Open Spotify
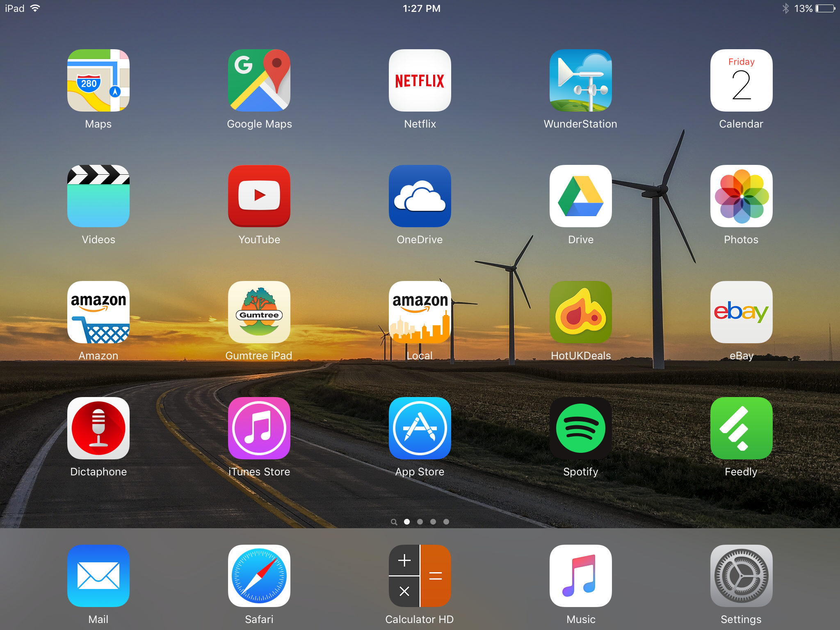The image size is (840, 630). tap(581, 428)
